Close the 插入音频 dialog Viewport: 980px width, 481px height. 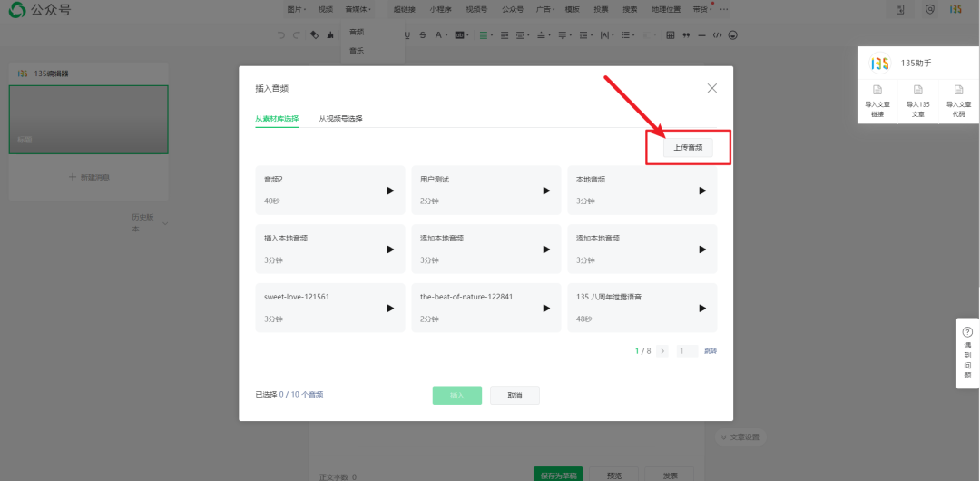click(711, 88)
